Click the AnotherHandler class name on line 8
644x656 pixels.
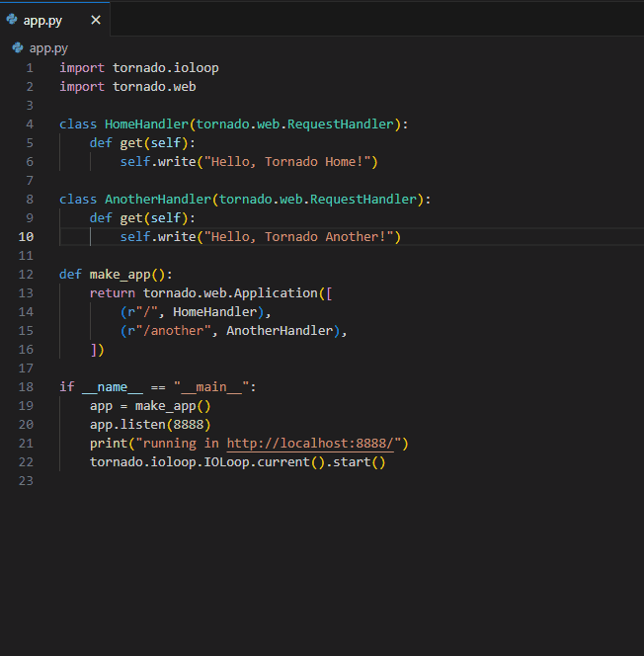158,200
